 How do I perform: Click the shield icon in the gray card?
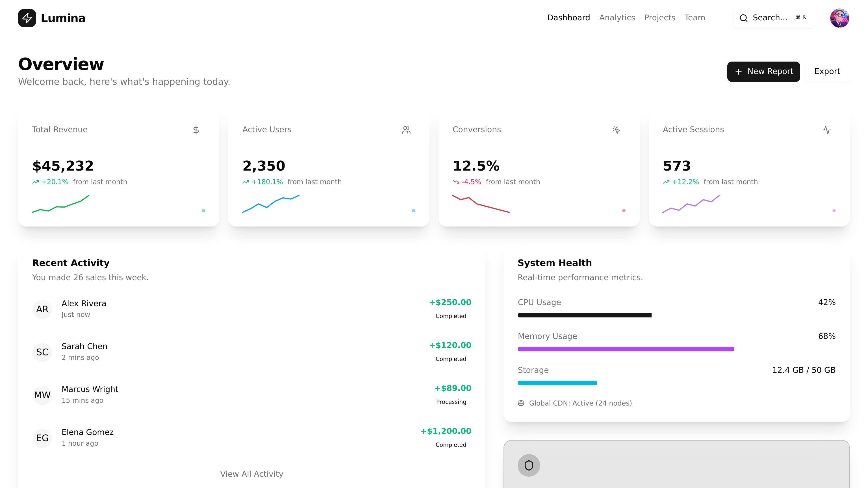coord(529,465)
